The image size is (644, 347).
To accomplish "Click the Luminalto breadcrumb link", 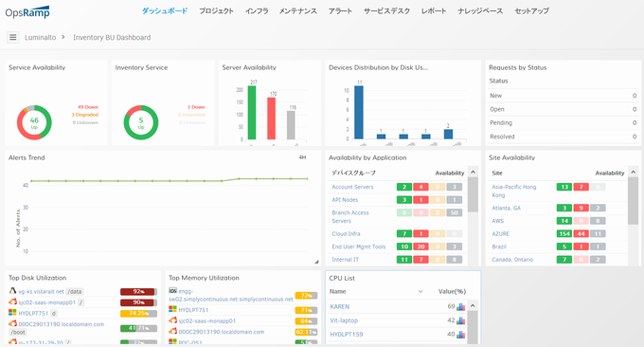I will pyautogui.click(x=40, y=37).
